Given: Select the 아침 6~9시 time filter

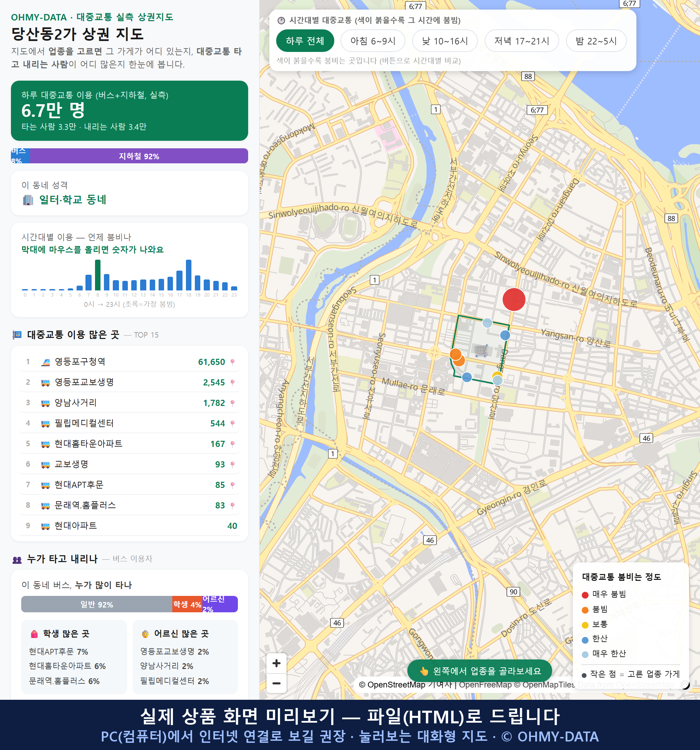Looking at the screenshot, I should [x=373, y=41].
